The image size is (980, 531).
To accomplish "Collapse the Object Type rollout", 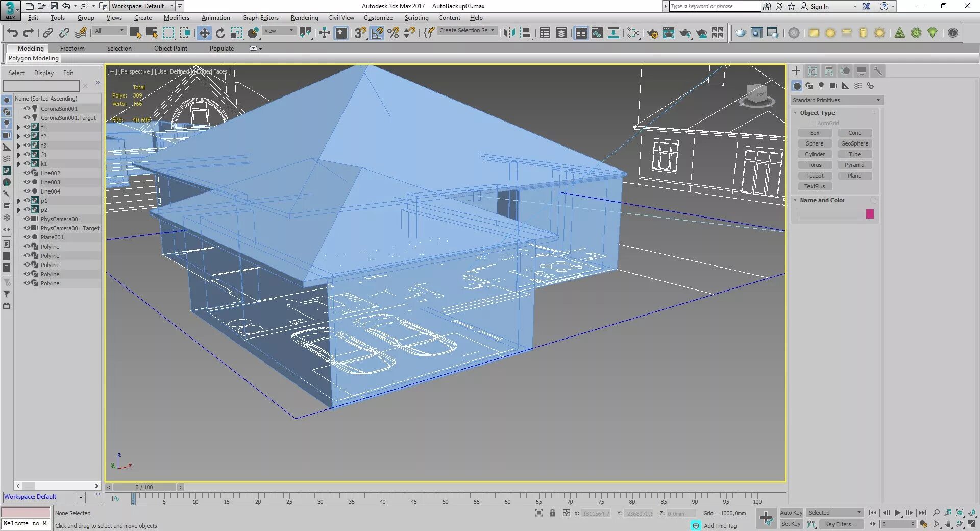I will 795,113.
